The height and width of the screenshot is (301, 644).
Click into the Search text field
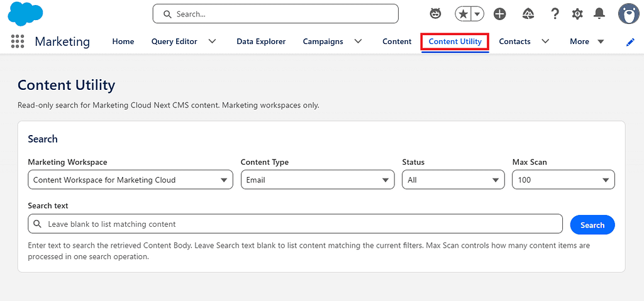point(296,224)
